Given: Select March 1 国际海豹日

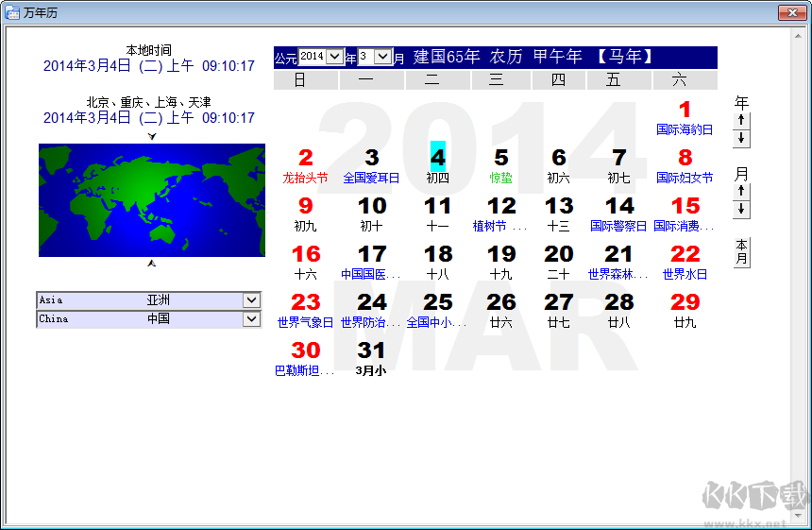Looking at the screenshot, I should (x=685, y=117).
